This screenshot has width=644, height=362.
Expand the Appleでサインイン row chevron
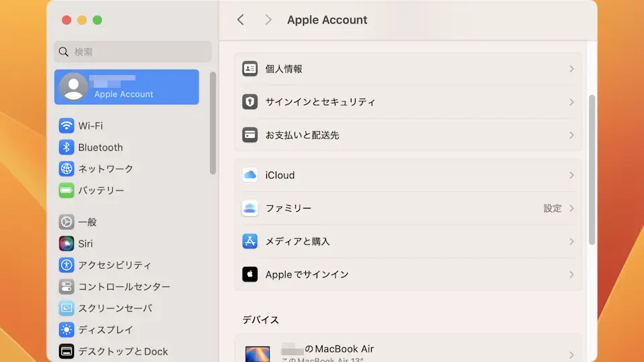[x=572, y=275]
